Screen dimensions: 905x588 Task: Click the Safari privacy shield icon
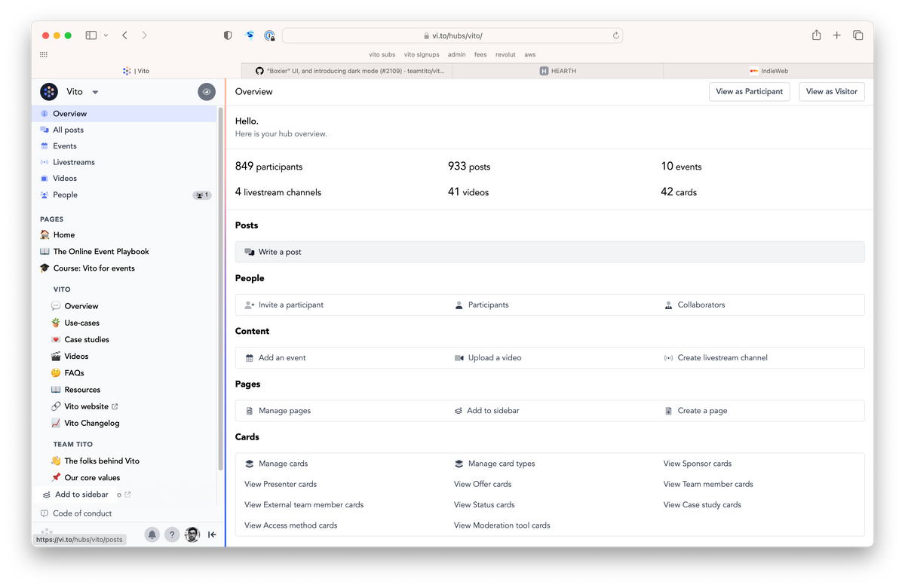tap(228, 35)
